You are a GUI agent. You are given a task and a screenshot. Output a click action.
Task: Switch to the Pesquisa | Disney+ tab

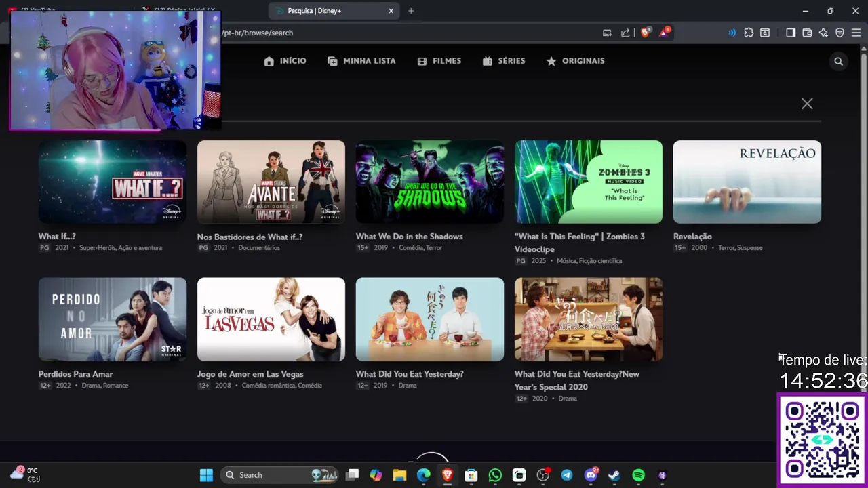[334, 11]
